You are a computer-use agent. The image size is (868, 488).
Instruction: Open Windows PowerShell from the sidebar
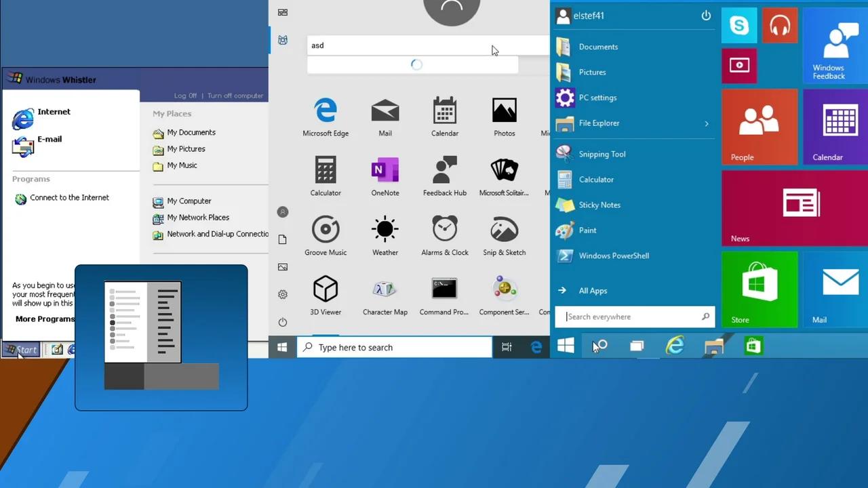[614, 256]
